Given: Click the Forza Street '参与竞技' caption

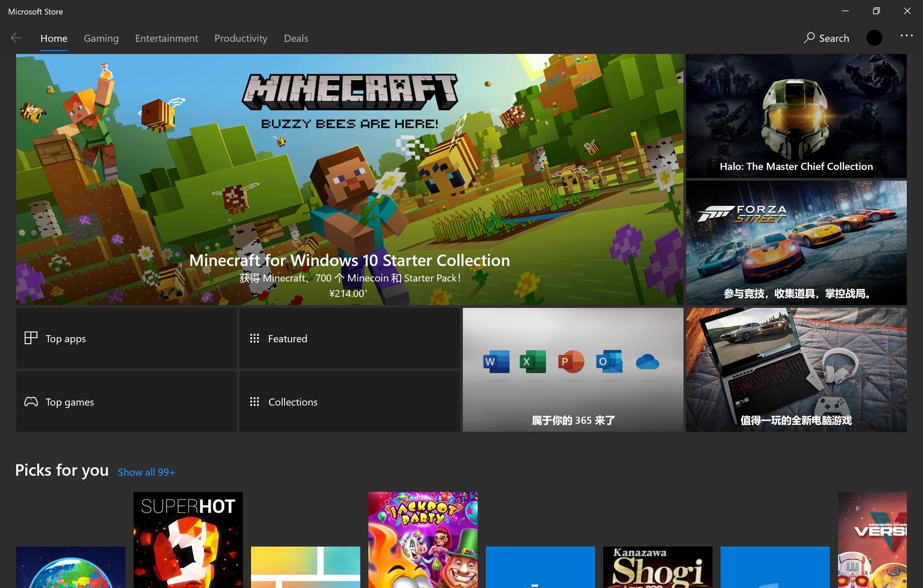Looking at the screenshot, I should tap(797, 293).
